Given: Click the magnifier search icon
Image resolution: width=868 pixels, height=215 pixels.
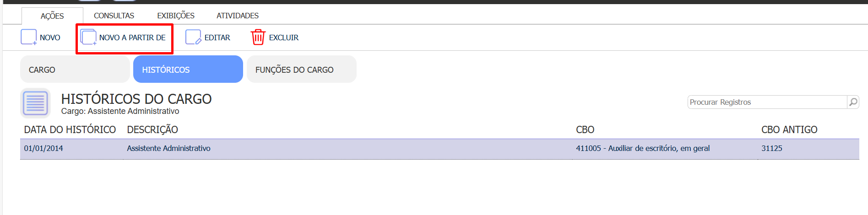Looking at the screenshot, I should pyautogui.click(x=853, y=102).
